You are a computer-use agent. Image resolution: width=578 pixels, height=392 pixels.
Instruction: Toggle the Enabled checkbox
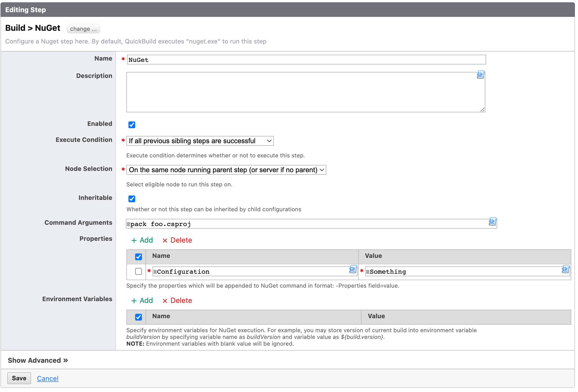coord(132,125)
